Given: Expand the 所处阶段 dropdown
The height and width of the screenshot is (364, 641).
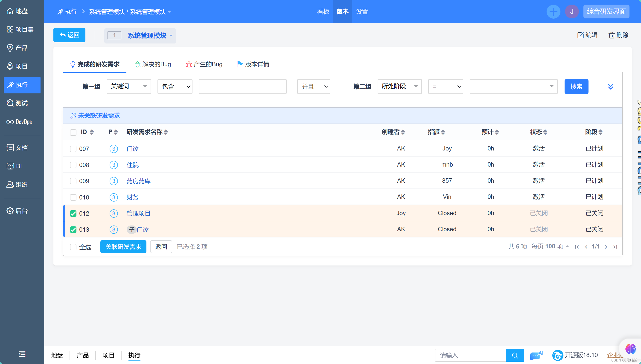Looking at the screenshot, I should pyautogui.click(x=399, y=86).
